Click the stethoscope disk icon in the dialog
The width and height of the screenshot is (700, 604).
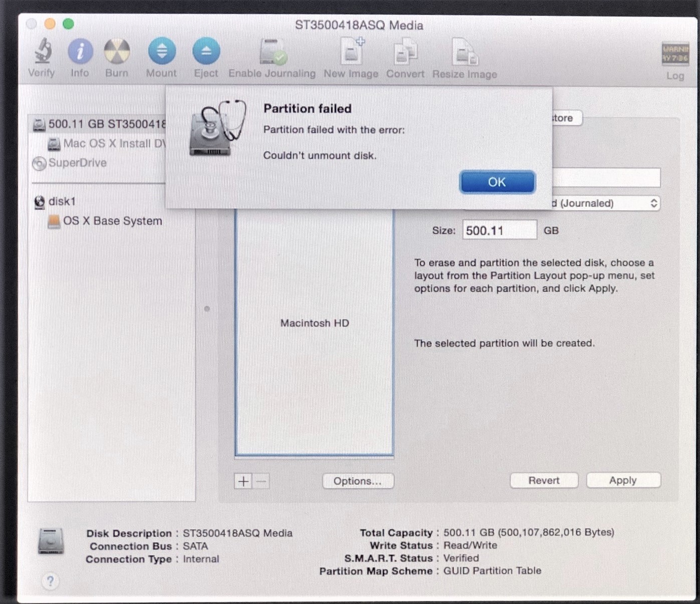[x=217, y=128]
